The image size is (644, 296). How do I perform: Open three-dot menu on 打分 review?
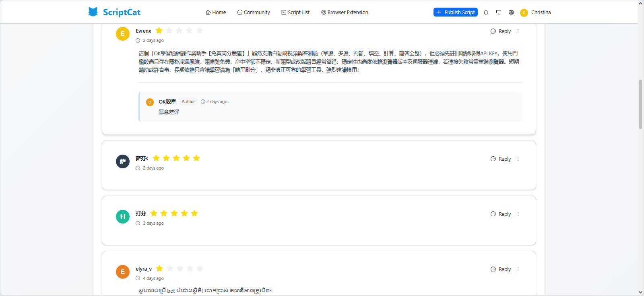click(x=518, y=214)
